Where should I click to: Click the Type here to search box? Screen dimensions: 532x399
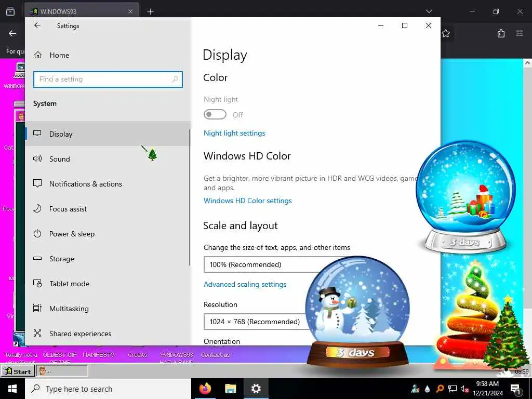108,389
